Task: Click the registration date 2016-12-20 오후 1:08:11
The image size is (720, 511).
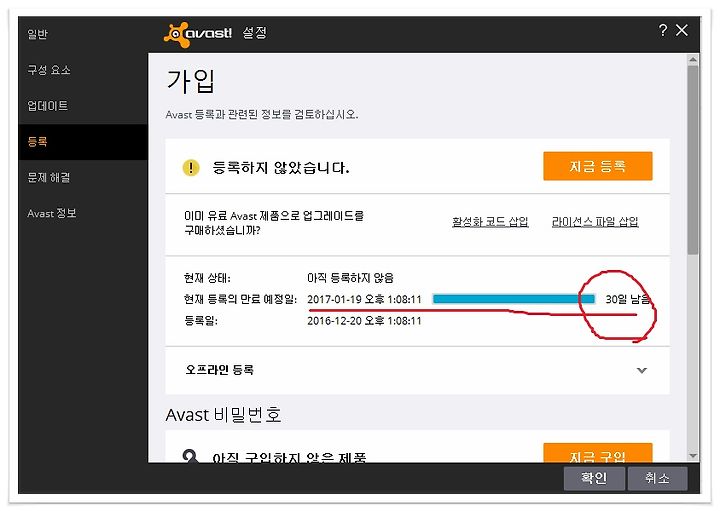Action: (364, 320)
